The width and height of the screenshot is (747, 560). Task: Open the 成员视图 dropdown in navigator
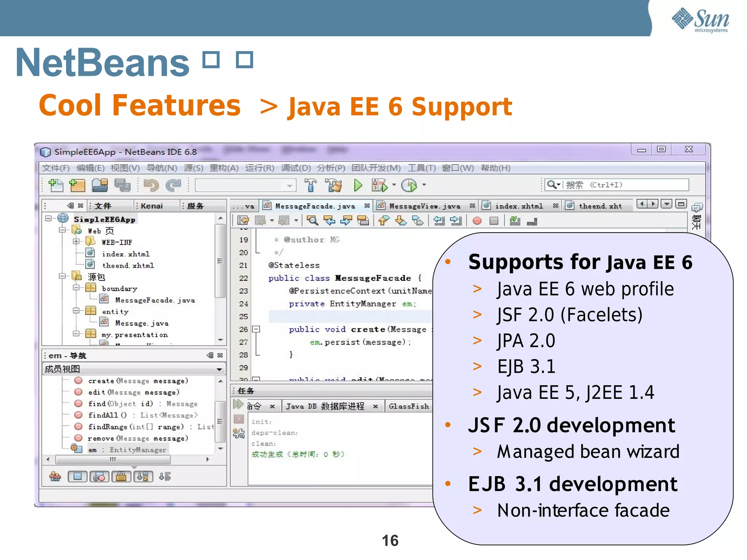(x=219, y=369)
